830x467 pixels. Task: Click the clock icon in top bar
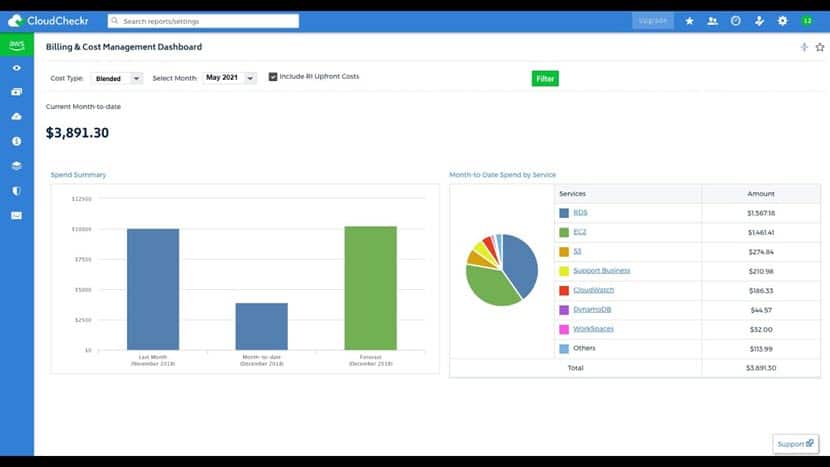click(x=736, y=21)
